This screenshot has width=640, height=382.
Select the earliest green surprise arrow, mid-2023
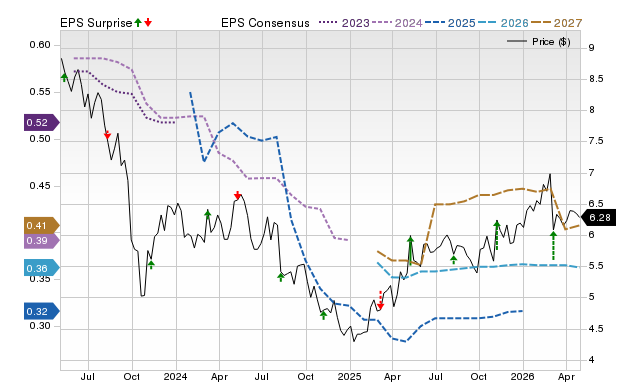64,77
